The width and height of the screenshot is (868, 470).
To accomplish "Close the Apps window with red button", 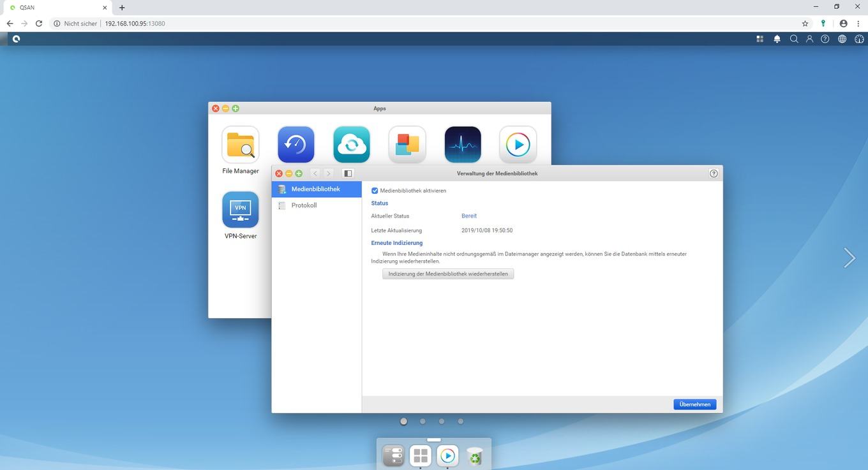I will point(216,108).
